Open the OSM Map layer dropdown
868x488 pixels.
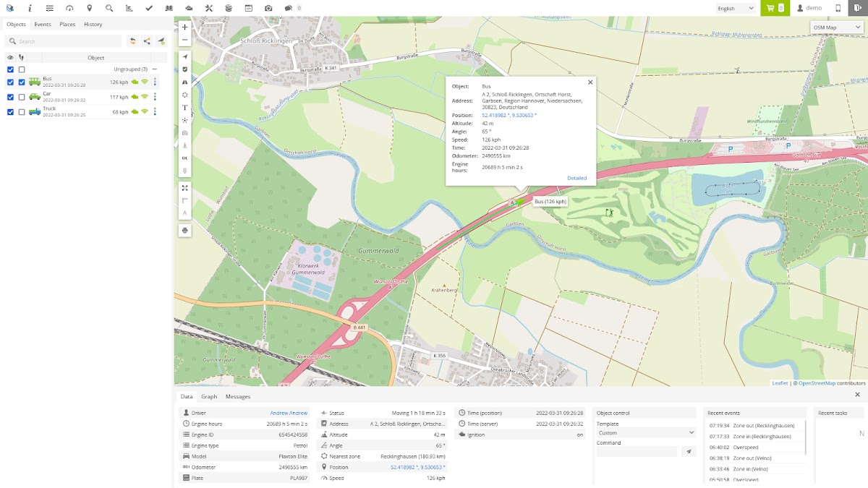[837, 27]
